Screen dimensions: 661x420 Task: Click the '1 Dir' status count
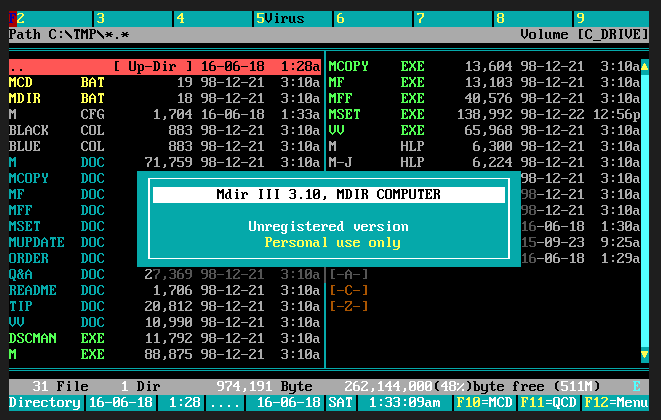point(140,386)
